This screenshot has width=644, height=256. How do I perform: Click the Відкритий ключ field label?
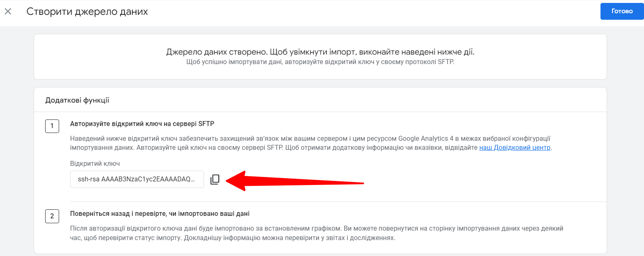(95, 164)
